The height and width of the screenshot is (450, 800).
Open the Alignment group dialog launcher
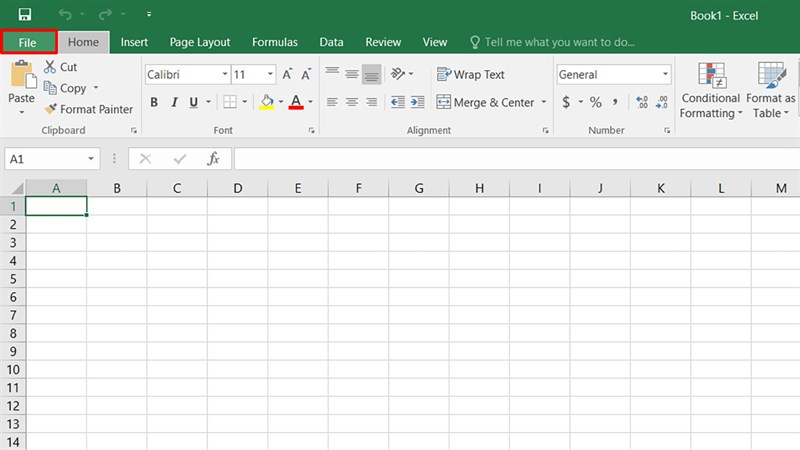click(x=545, y=131)
